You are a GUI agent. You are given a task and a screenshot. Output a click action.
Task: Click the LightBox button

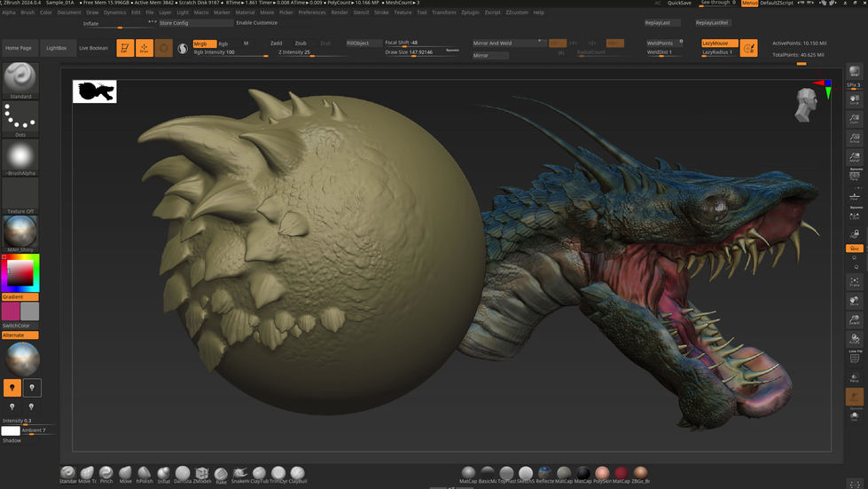[56, 48]
